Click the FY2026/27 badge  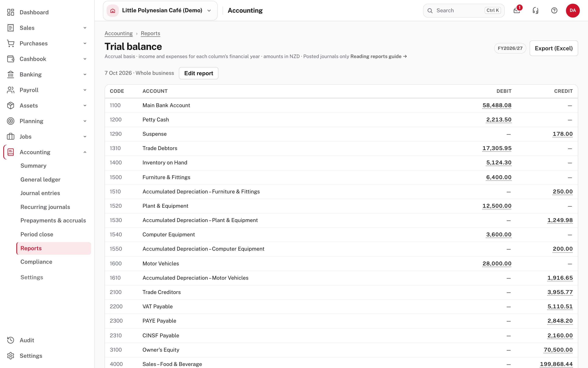point(510,48)
